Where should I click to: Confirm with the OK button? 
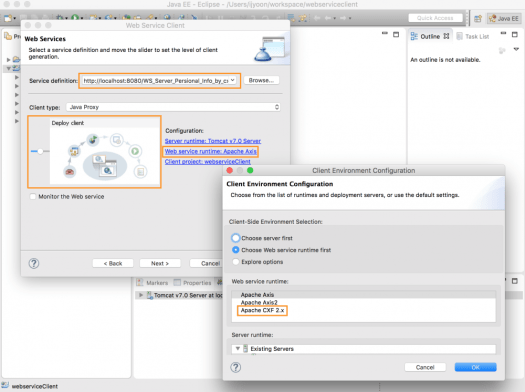475,367
